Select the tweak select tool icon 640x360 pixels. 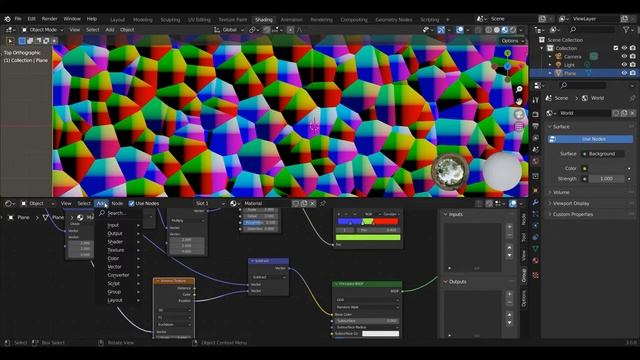(10, 41)
